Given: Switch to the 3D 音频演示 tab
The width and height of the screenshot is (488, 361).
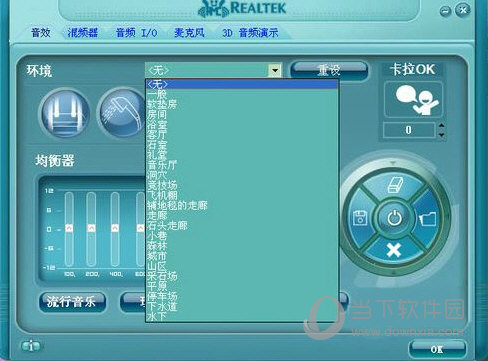Looking at the screenshot, I should 250,33.
